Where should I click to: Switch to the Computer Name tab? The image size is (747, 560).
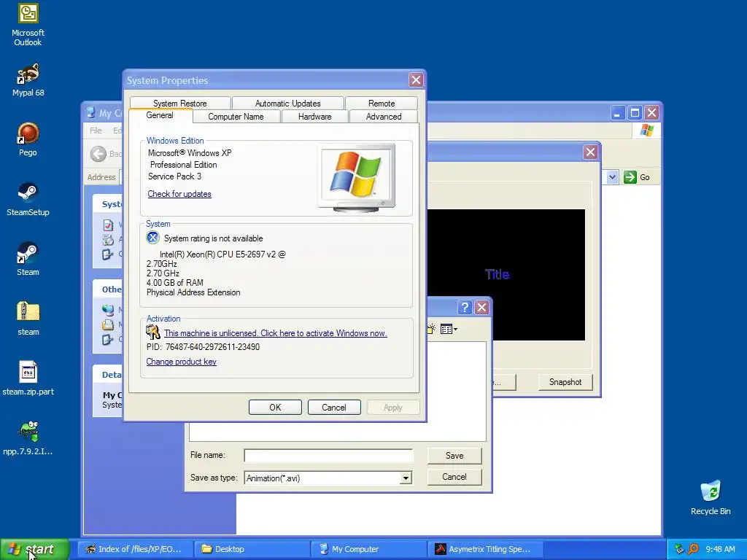click(x=236, y=117)
